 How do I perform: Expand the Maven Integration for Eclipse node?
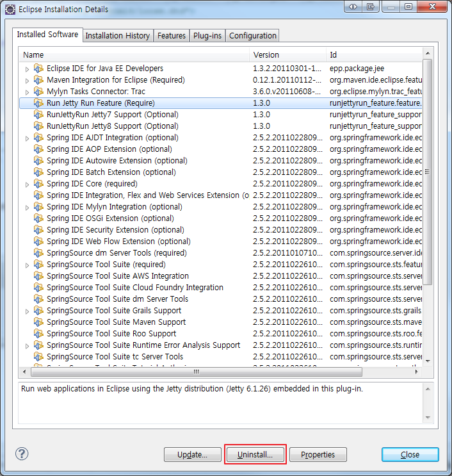[27, 81]
